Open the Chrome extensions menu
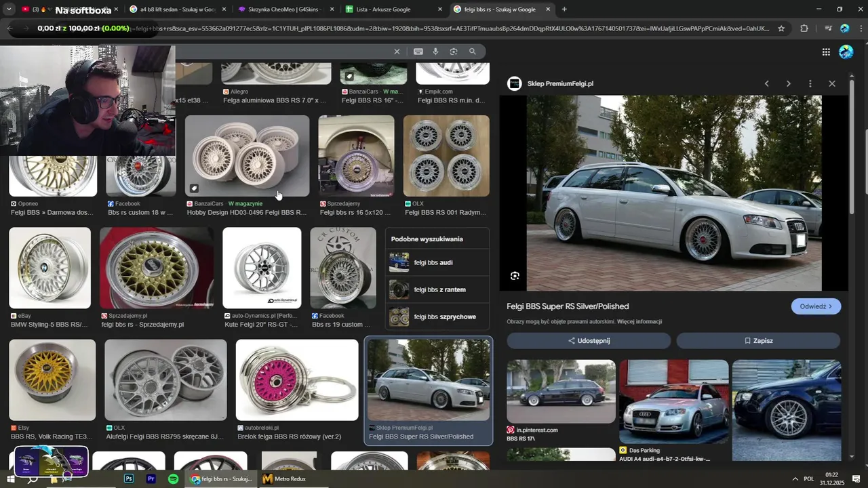The height and width of the screenshot is (488, 868). pos(804,28)
